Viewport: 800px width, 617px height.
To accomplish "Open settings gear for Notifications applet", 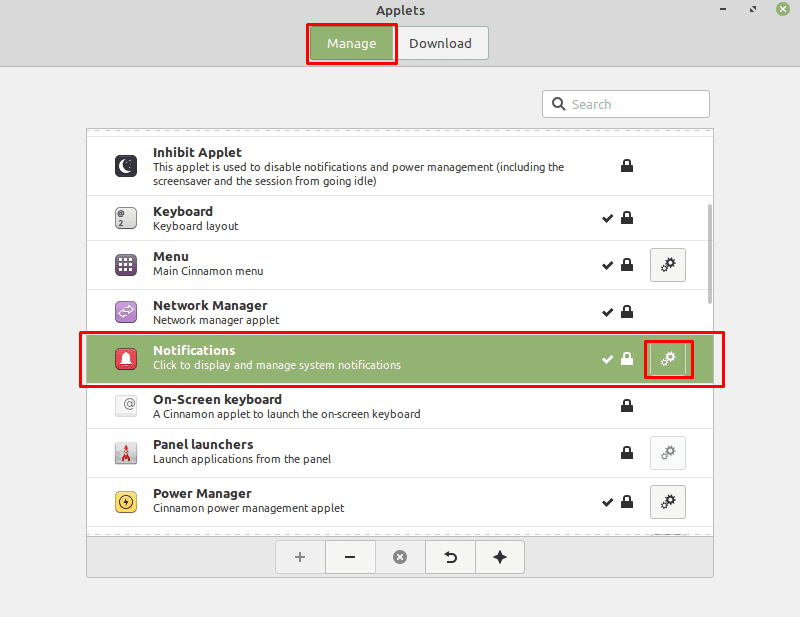I will coord(668,359).
